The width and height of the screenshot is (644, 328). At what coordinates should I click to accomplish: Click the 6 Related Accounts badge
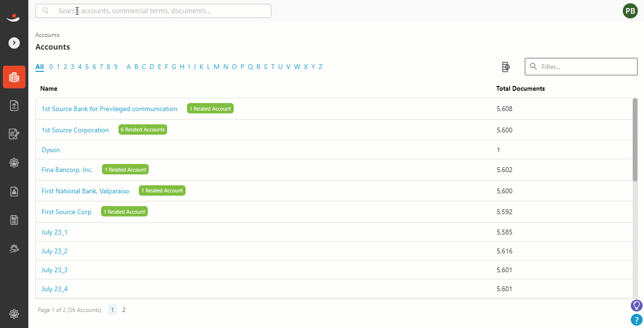[143, 129]
